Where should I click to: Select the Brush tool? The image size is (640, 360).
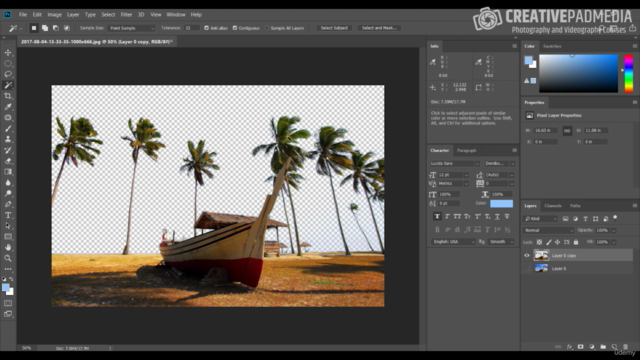[x=8, y=128]
